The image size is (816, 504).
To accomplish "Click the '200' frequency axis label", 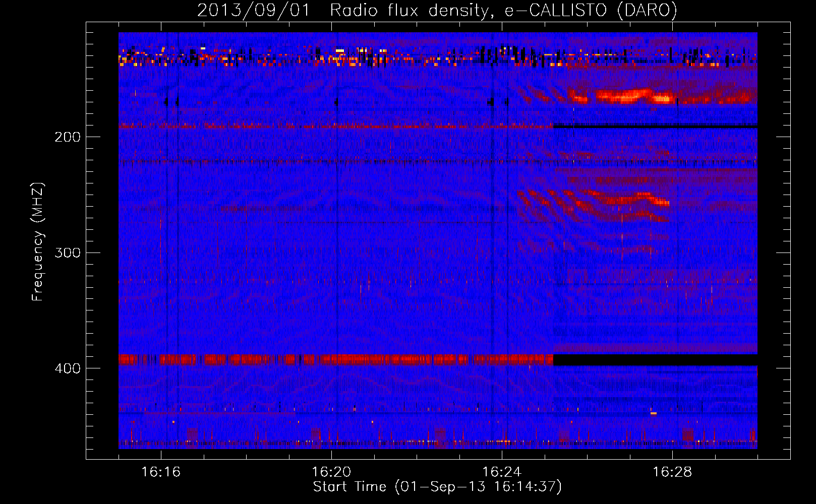I will [x=68, y=137].
